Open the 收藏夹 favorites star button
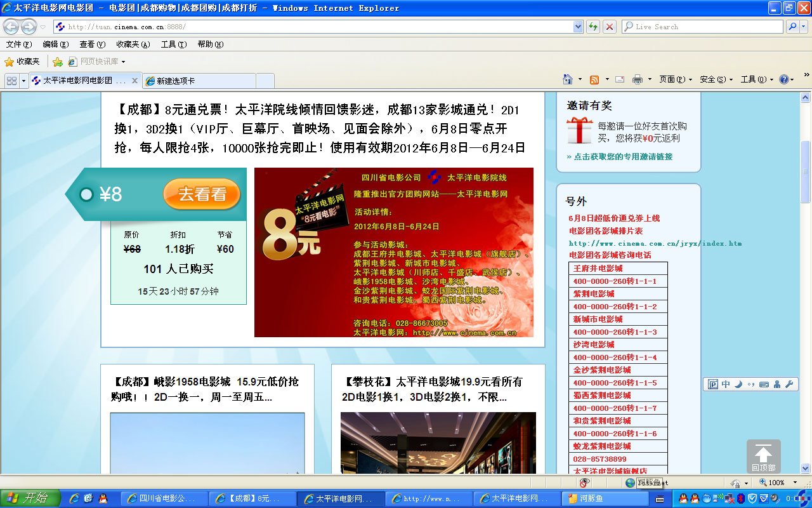The image size is (812, 508). tap(22, 62)
